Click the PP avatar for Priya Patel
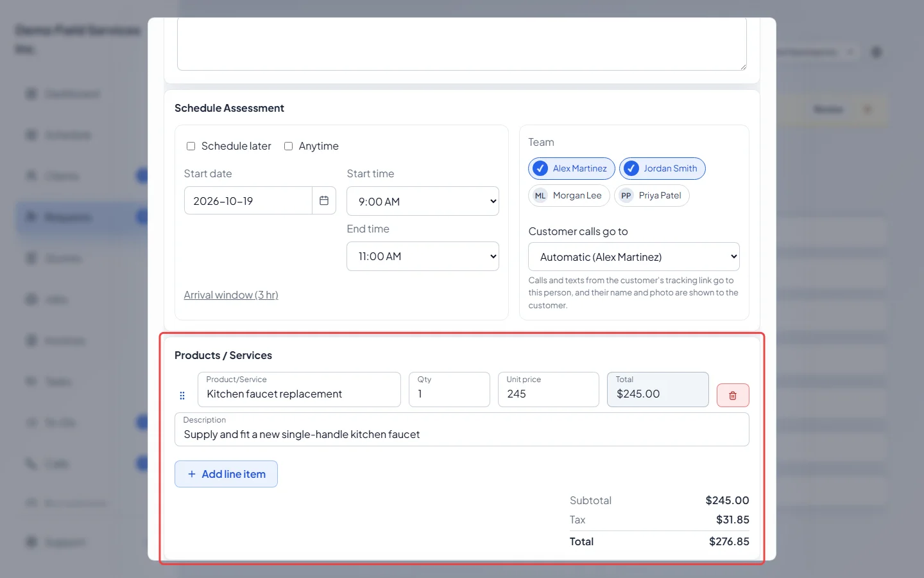Image resolution: width=924 pixels, height=578 pixels. [626, 196]
